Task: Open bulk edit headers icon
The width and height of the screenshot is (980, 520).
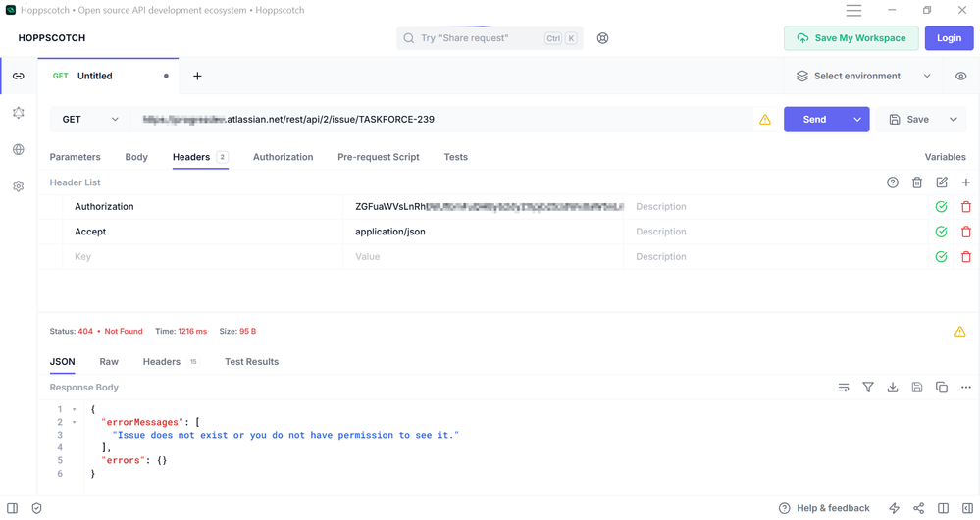Action: tap(941, 182)
